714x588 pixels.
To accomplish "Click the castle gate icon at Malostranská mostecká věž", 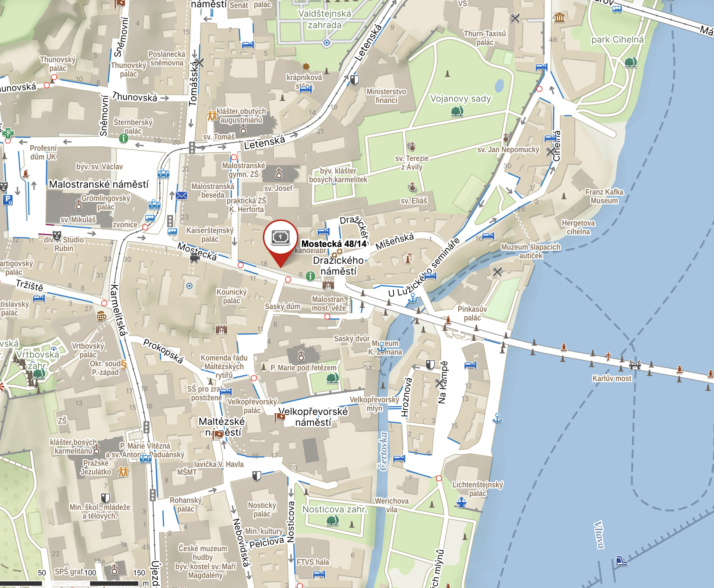I will [328, 285].
